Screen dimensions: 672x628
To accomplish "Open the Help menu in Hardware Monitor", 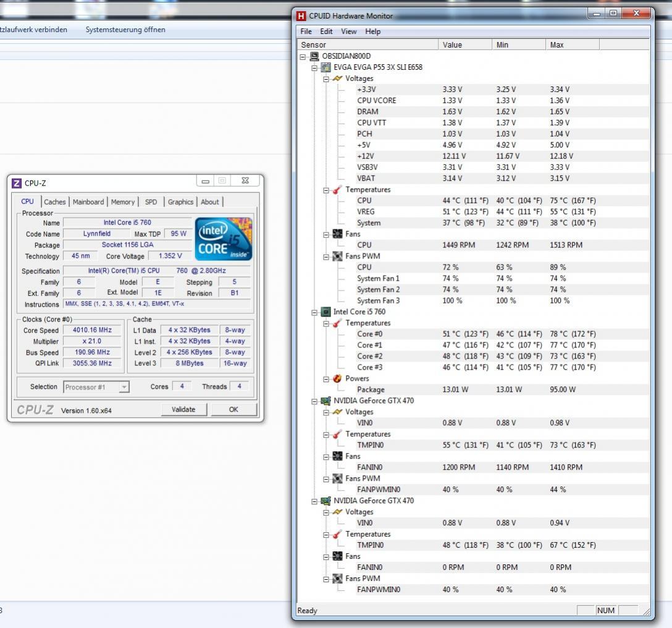I will [372, 32].
